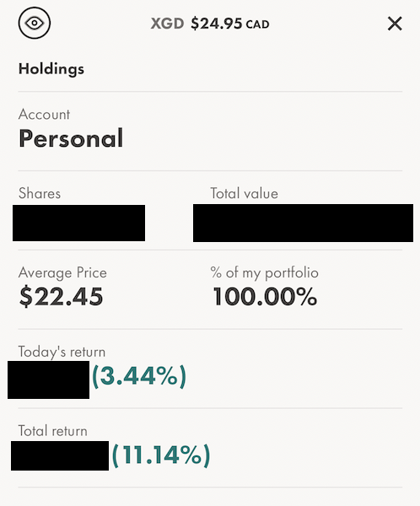
Task: Click the (3.44%) today's return percentage
Action: click(139, 376)
